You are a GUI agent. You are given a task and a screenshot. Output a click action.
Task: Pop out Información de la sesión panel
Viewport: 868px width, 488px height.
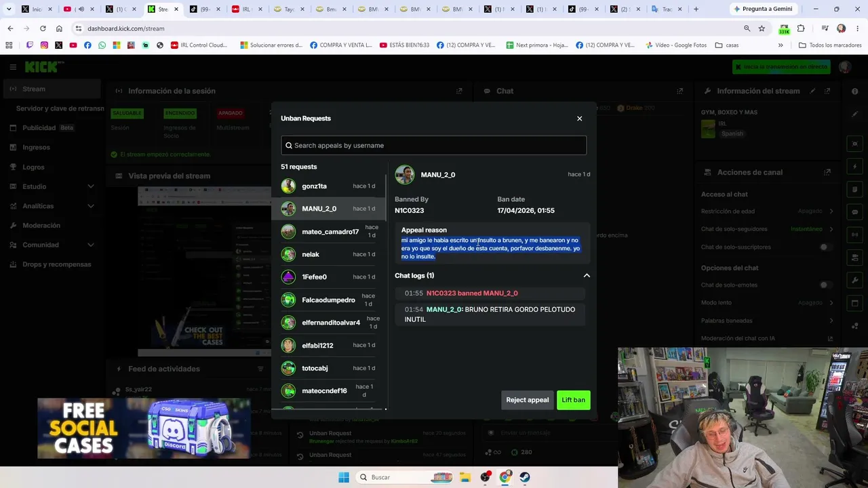click(x=459, y=91)
